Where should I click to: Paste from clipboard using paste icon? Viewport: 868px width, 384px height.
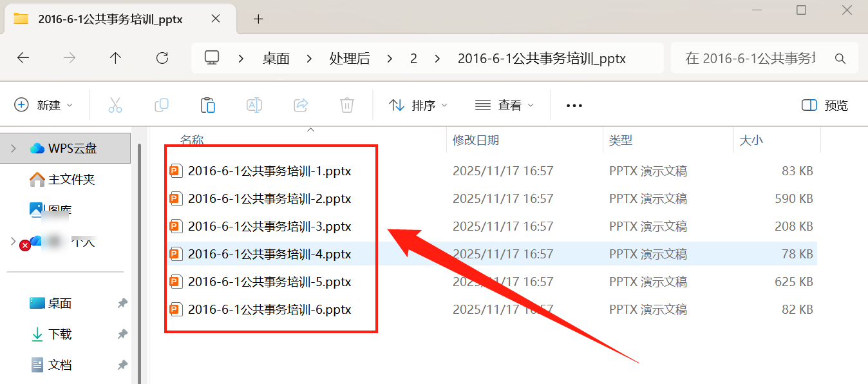click(x=207, y=104)
